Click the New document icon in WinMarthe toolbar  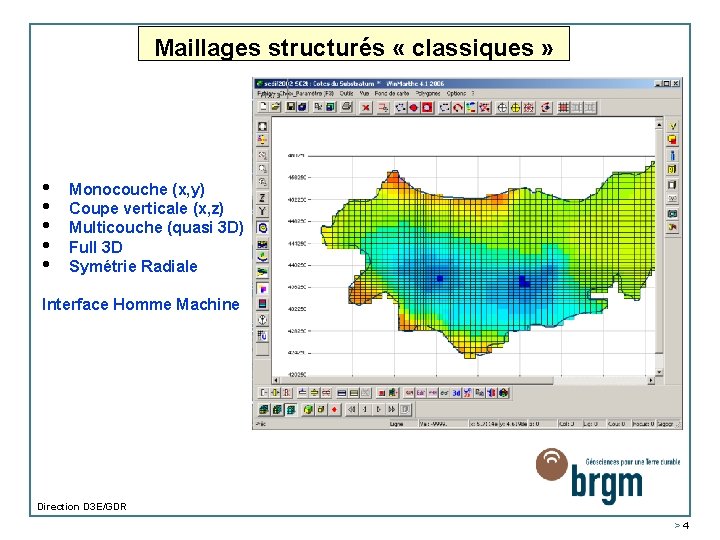263,107
